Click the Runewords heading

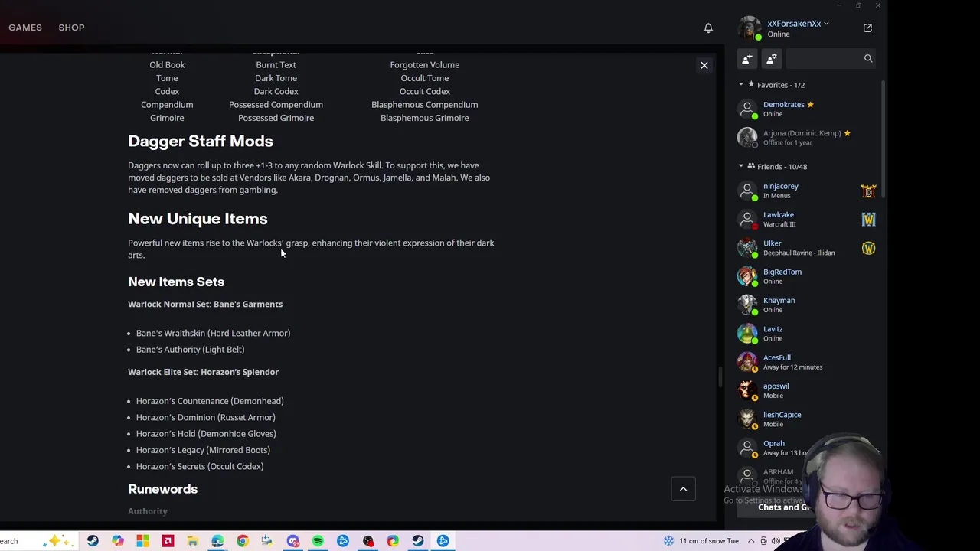162,489
